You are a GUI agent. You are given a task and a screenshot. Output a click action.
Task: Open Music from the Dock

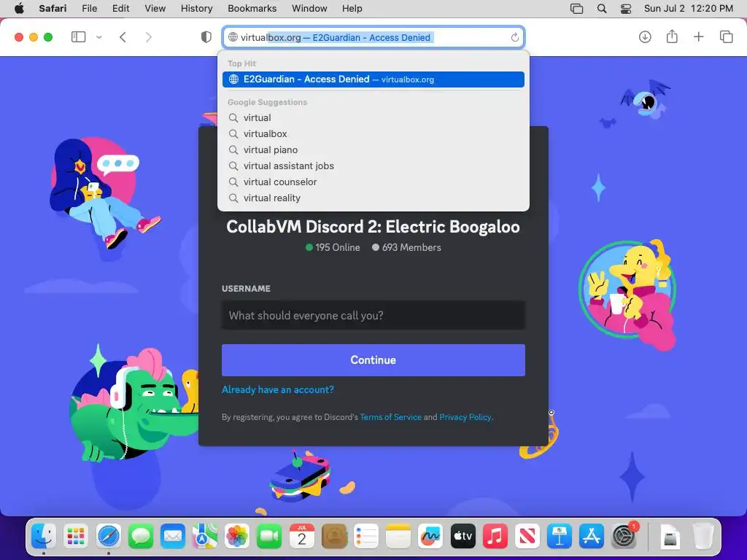(495, 537)
